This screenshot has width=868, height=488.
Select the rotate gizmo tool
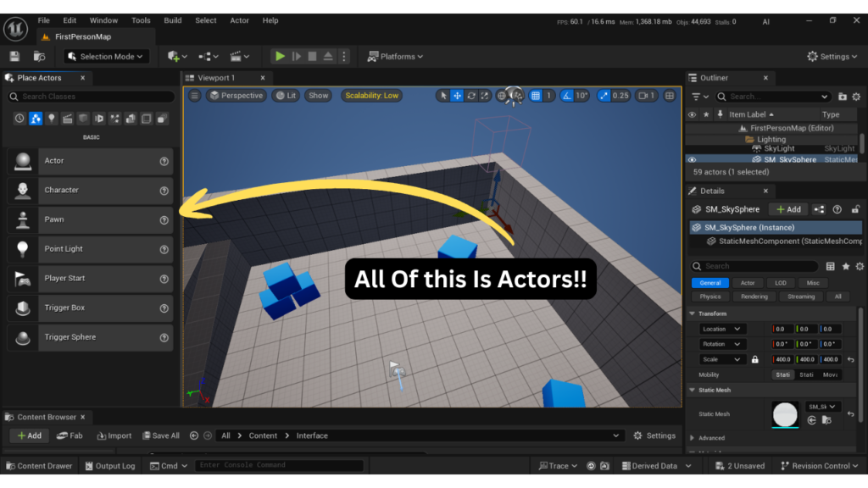coord(471,96)
